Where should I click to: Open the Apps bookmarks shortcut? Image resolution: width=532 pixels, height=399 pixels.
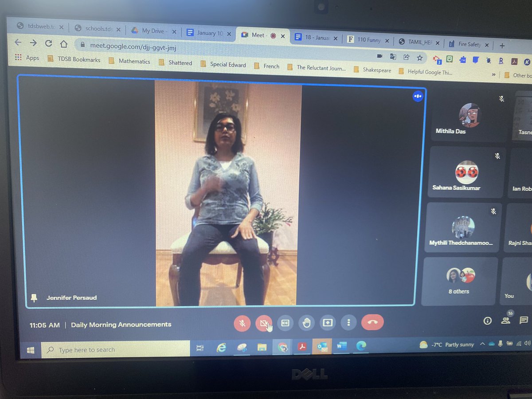(27, 58)
